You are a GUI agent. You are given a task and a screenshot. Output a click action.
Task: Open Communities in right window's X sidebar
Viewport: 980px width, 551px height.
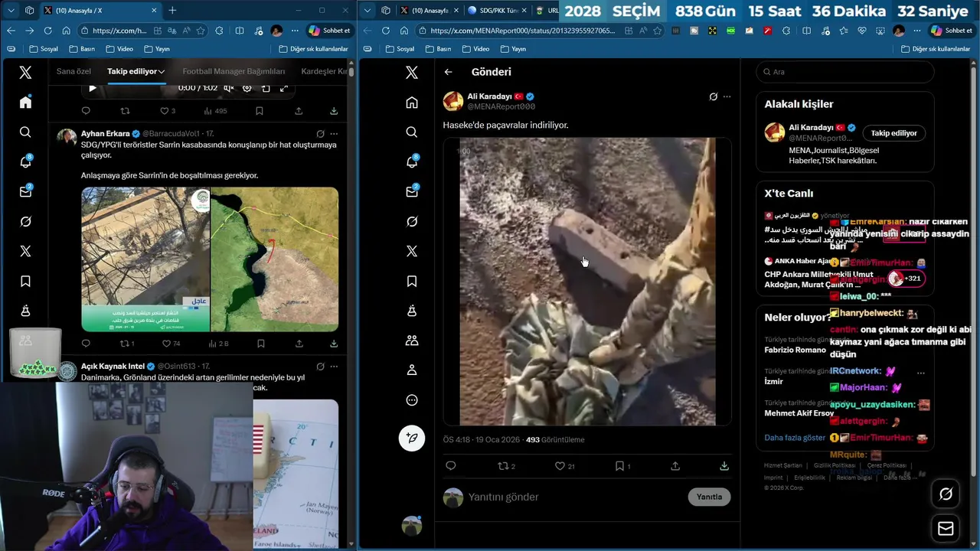412,341
